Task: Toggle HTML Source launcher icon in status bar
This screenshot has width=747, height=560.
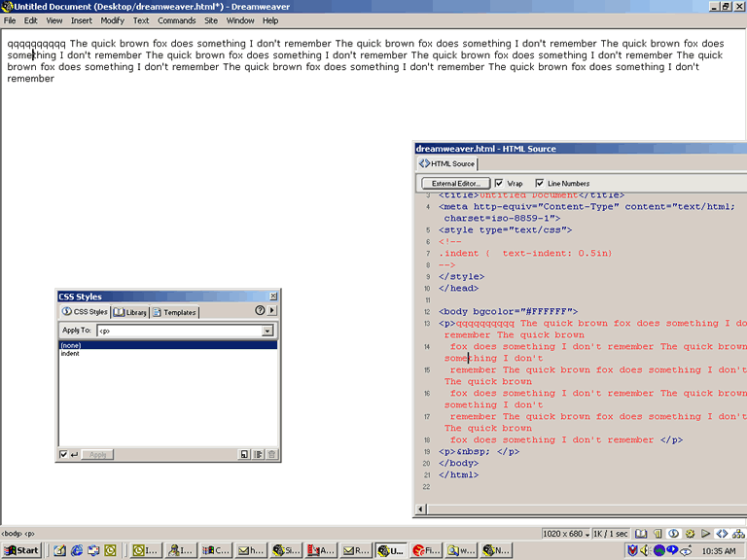Action: point(723,534)
